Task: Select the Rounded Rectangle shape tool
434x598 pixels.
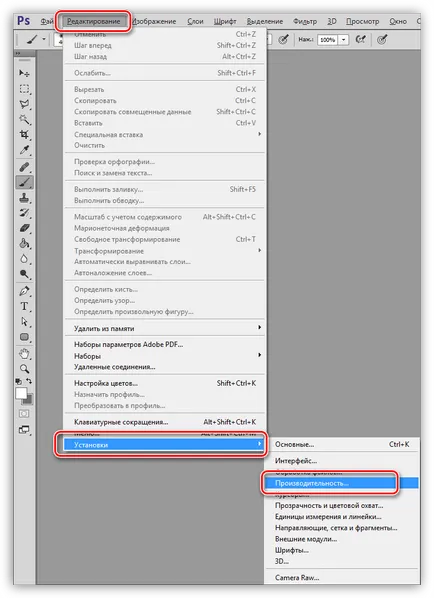Action: [24, 337]
